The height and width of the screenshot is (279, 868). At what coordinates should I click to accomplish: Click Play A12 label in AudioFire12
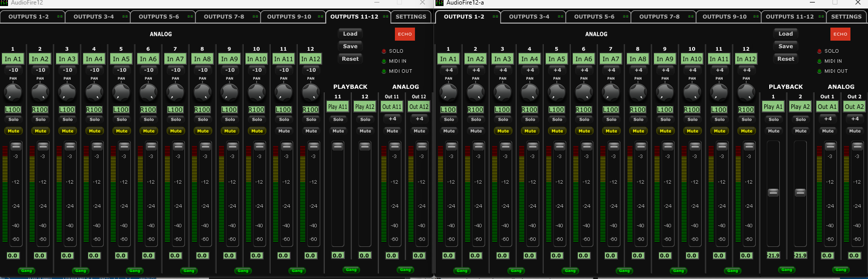365,106
